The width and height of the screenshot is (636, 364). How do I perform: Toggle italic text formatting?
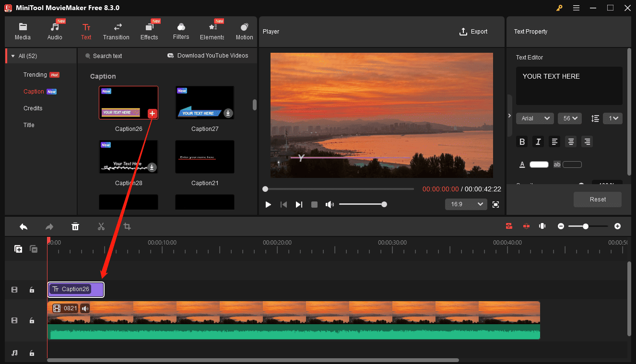coord(538,141)
